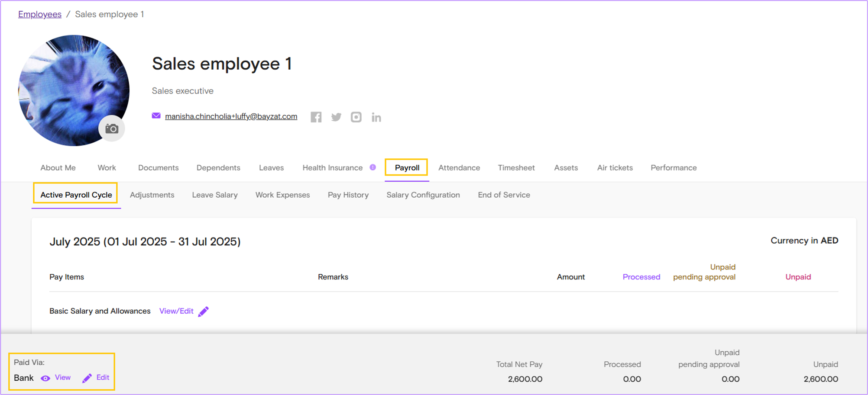Click the Bank payment method text
Screen dimensions: 868x395
click(x=24, y=378)
